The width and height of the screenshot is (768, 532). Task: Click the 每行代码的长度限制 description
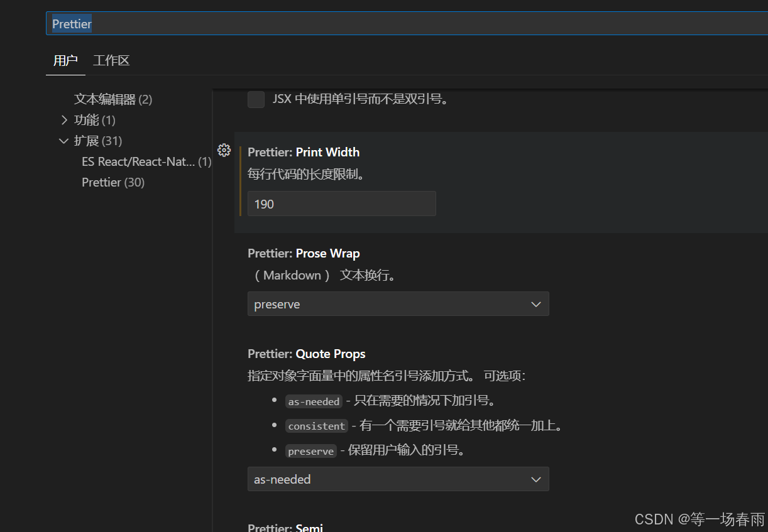[307, 175]
